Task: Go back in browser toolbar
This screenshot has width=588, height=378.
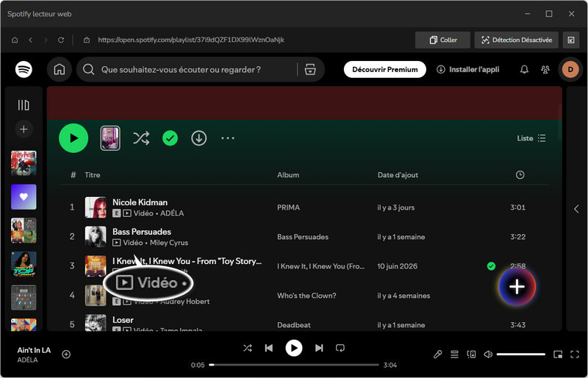Action: (x=30, y=40)
